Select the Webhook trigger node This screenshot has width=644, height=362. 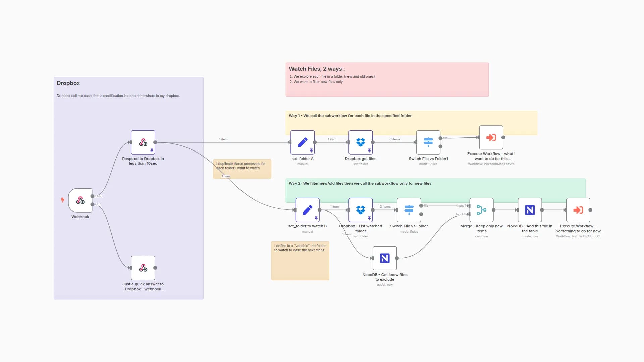coord(80,200)
